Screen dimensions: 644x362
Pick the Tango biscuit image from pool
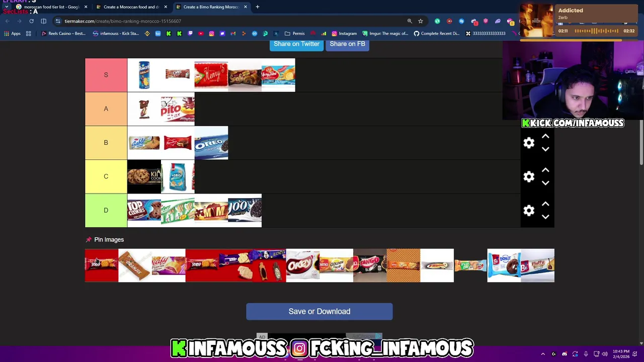pyautogui.click(x=370, y=265)
